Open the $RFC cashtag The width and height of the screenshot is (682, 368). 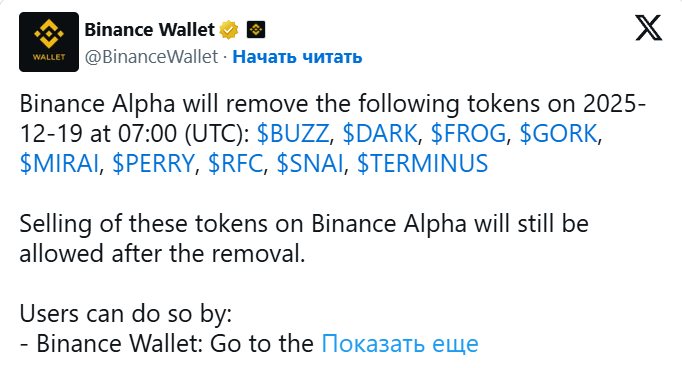[x=235, y=164]
